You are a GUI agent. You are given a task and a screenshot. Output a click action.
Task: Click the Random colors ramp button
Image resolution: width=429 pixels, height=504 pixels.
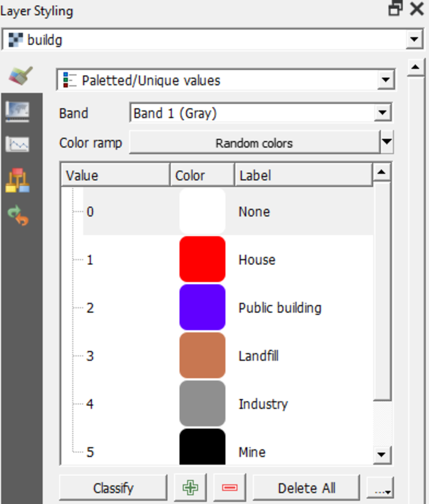pos(254,143)
